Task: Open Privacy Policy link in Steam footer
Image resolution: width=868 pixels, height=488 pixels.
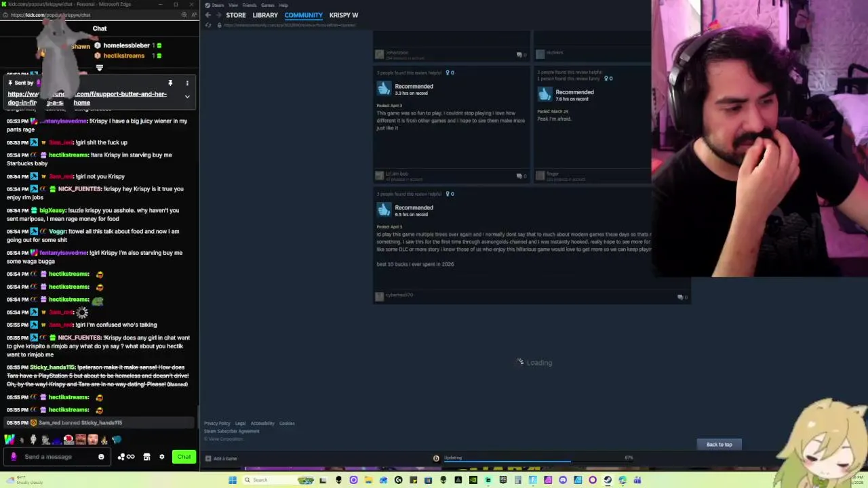Action: 217,424
